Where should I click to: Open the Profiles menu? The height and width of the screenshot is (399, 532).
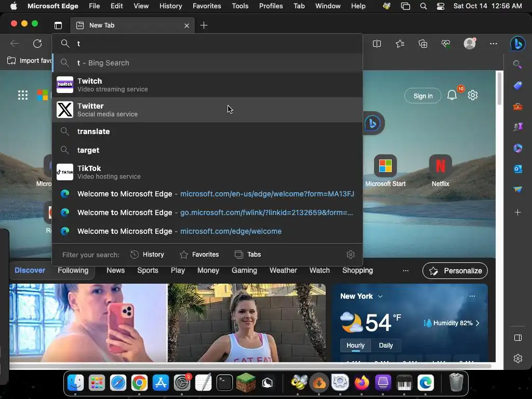[271, 6]
